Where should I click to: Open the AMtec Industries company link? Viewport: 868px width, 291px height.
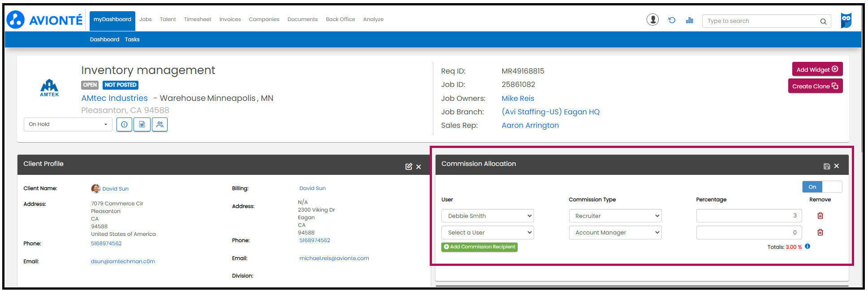tap(114, 98)
